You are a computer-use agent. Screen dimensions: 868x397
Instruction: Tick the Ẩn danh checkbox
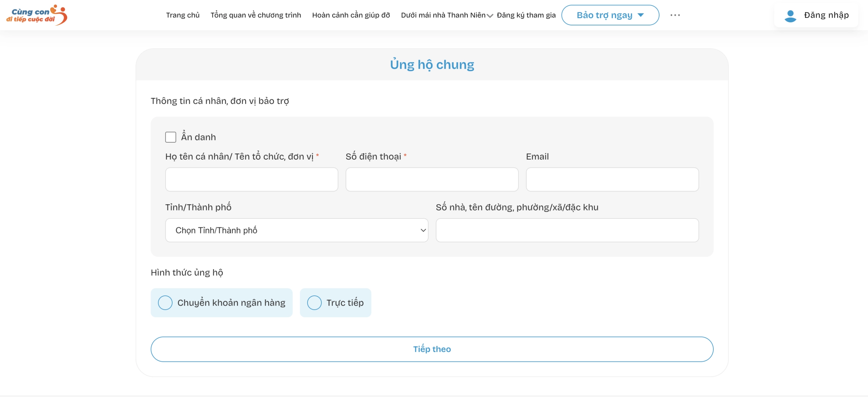171,137
